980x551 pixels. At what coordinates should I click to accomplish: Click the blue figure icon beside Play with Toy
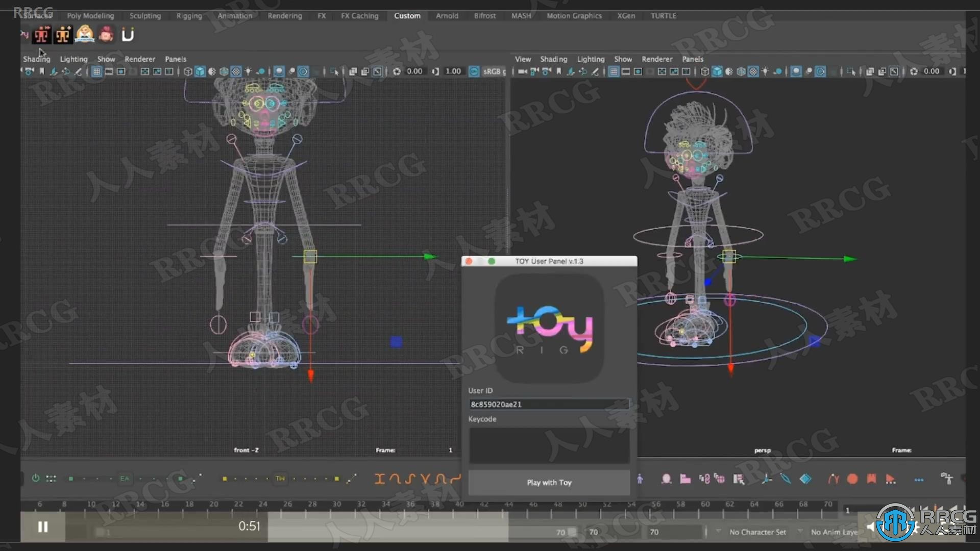click(x=640, y=479)
